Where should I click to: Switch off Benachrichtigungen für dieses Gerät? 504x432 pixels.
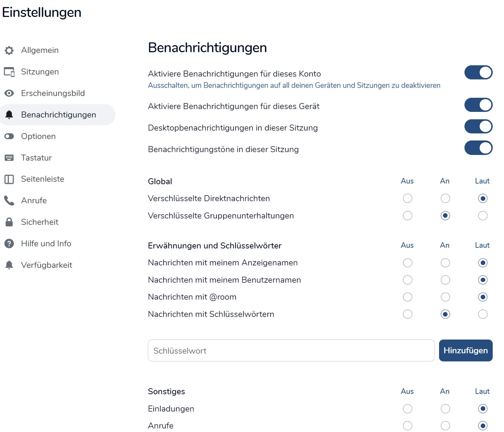pos(478,105)
